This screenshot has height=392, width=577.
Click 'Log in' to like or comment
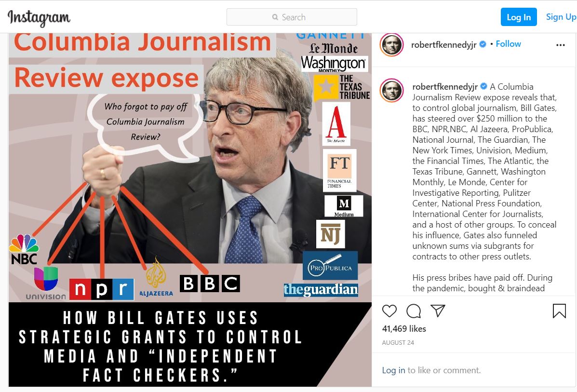[393, 370]
